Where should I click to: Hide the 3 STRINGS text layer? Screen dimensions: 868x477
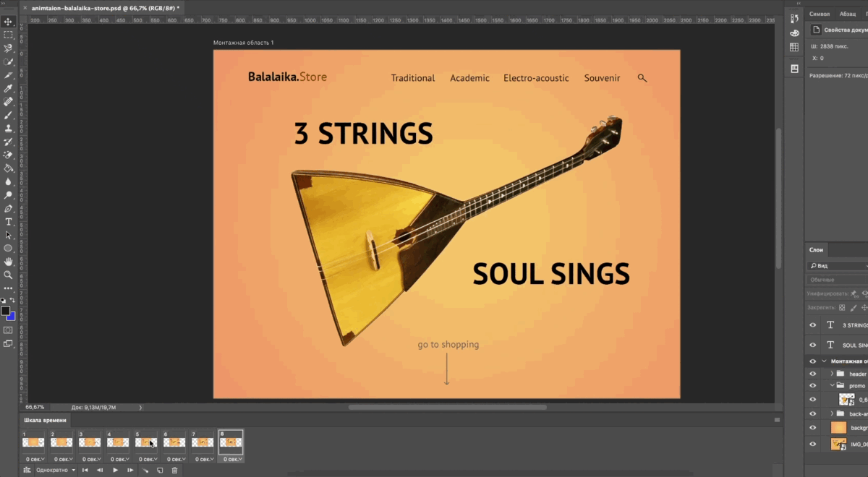(x=813, y=325)
